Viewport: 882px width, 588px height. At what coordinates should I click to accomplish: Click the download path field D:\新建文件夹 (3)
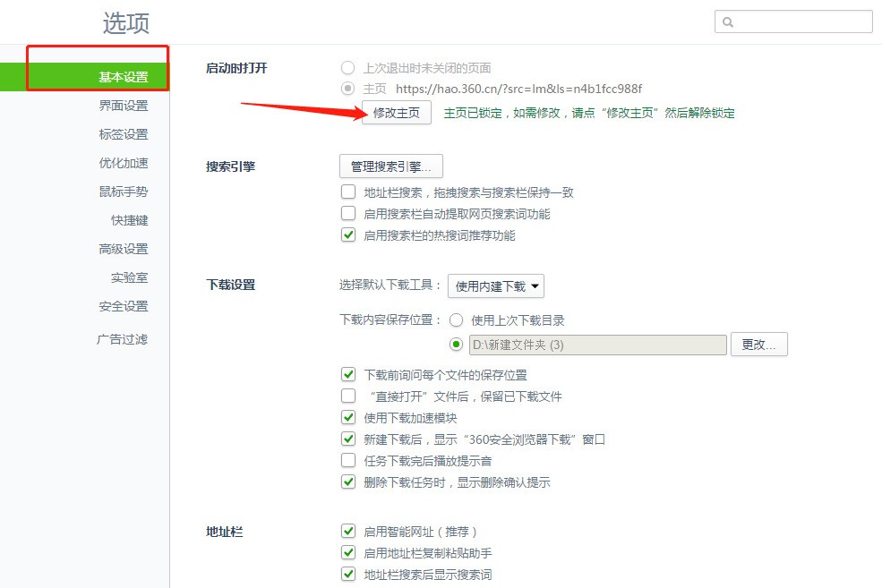click(x=596, y=345)
